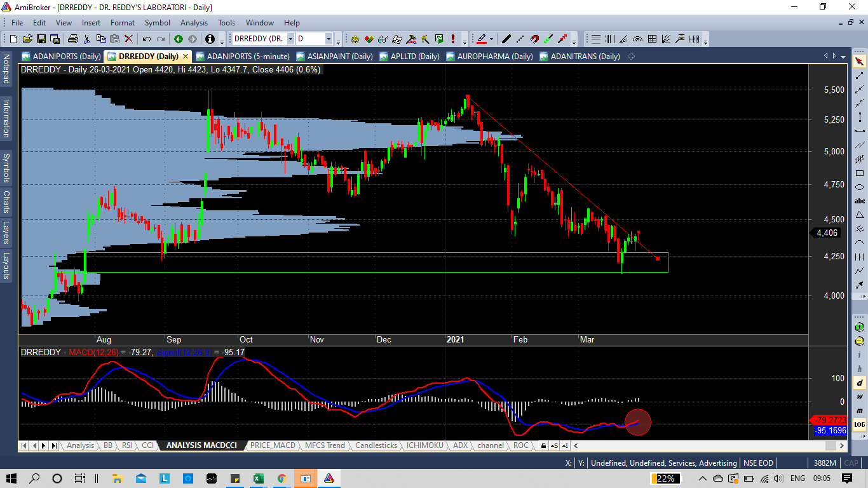The height and width of the screenshot is (488, 868).
Task: Open the Tools menu
Action: [x=226, y=22]
